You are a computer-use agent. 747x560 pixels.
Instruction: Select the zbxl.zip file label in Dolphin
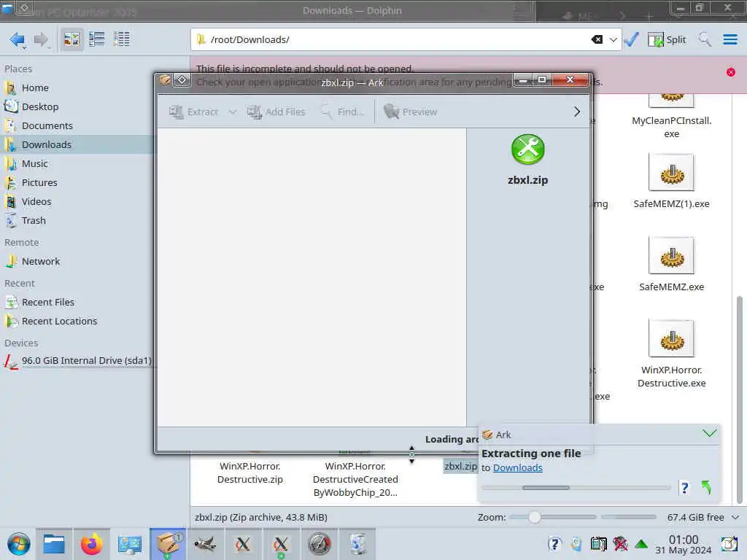pyautogui.click(x=461, y=467)
